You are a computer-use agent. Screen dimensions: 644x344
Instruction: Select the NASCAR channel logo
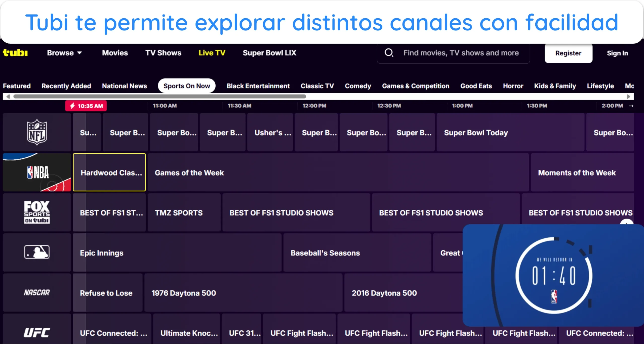click(37, 292)
